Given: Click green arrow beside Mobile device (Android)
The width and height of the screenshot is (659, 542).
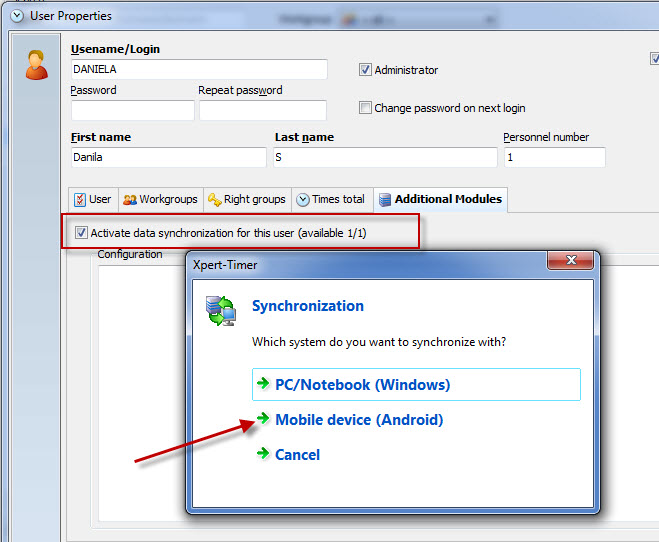Looking at the screenshot, I should pos(263,420).
